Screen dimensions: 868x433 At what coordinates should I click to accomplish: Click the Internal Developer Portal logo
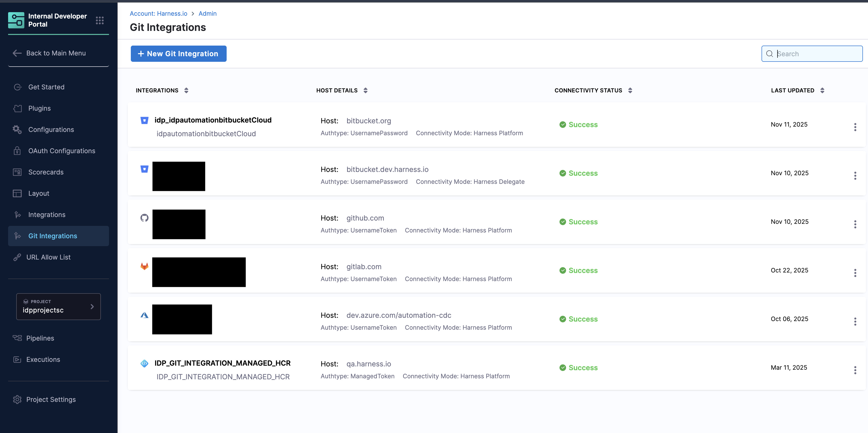click(x=16, y=20)
